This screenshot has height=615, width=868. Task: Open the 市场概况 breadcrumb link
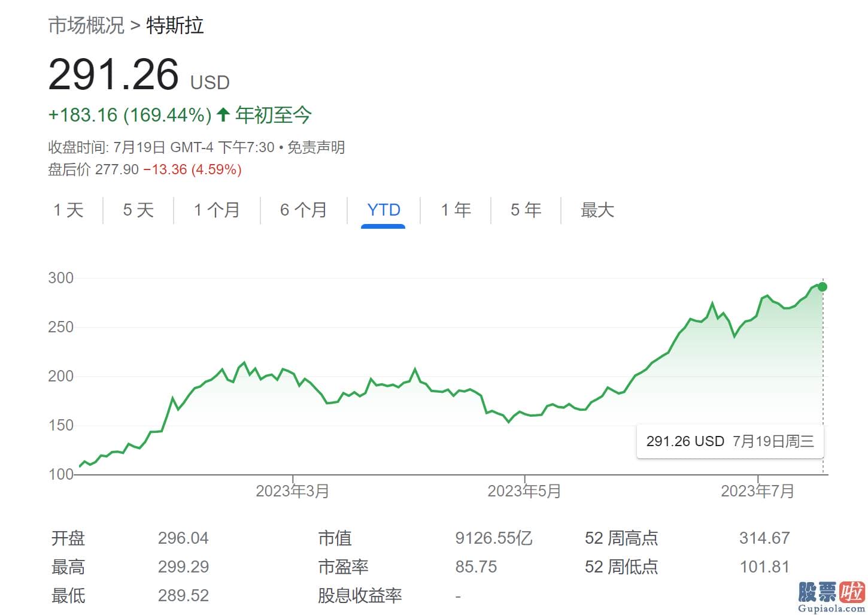[x=86, y=25]
